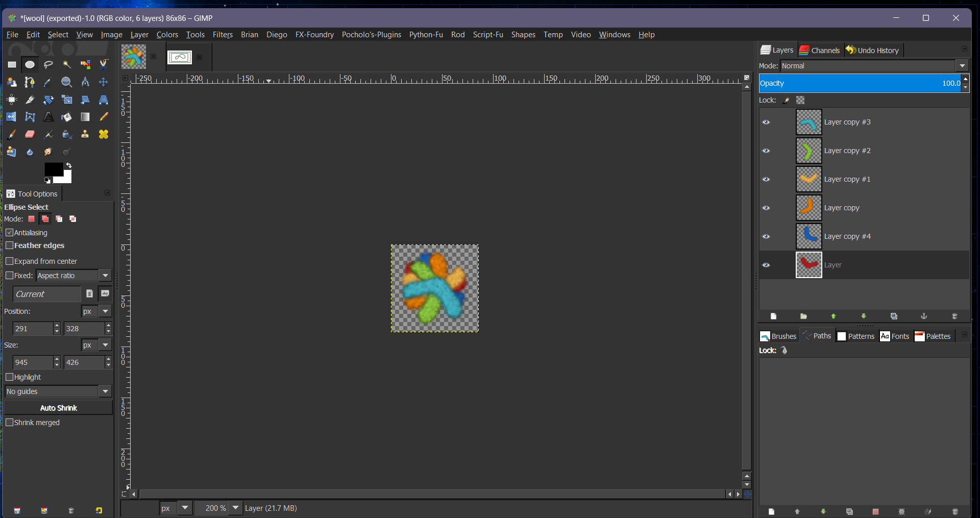Switch to the Undo History tab
Image resolution: width=980 pixels, height=518 pixels.
coord(873,50)
